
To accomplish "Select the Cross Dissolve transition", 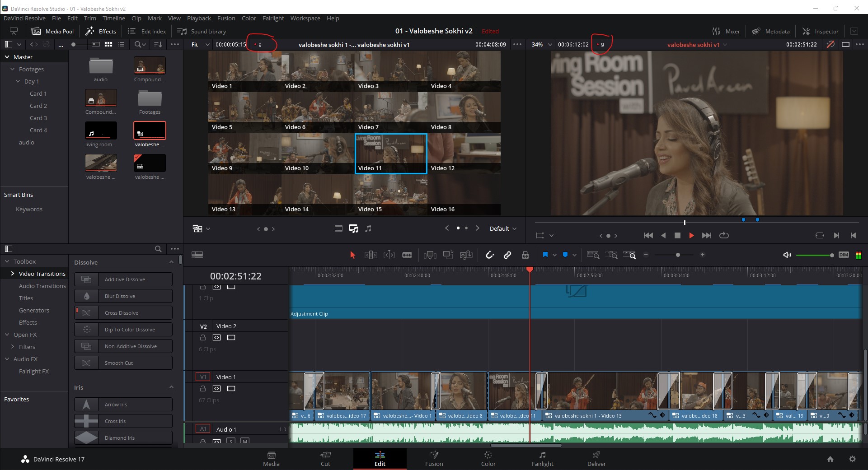I will 123,312.
